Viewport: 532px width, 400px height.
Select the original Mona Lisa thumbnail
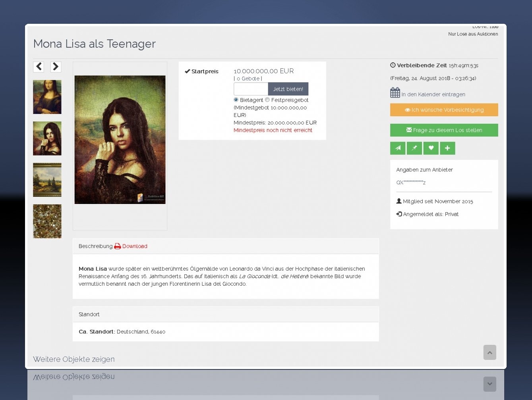click(47, 97)
